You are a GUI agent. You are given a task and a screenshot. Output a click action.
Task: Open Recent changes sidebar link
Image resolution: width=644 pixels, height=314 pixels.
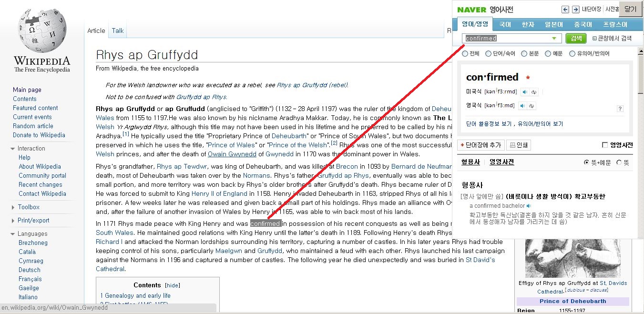pos(41,184)
